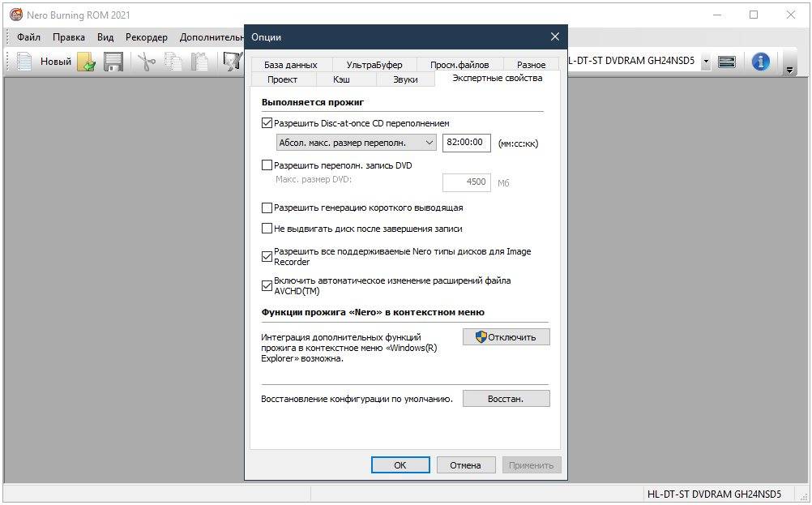Click the Nero Burning ROM 2021 window title
The width and height of the screenshot is (812, 505).
pos(78,15)
